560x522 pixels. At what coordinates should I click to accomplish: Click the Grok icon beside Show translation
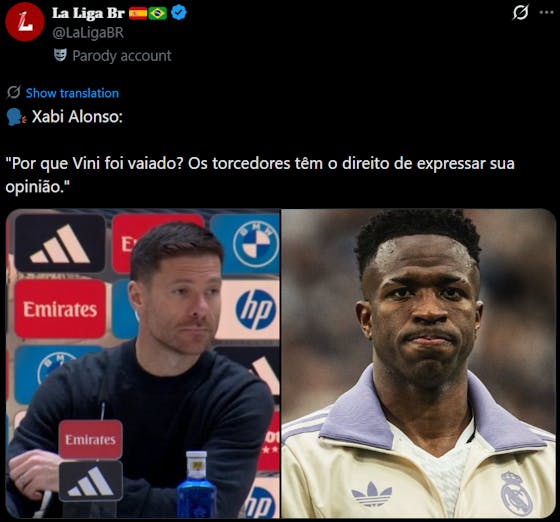pos(14,92)
